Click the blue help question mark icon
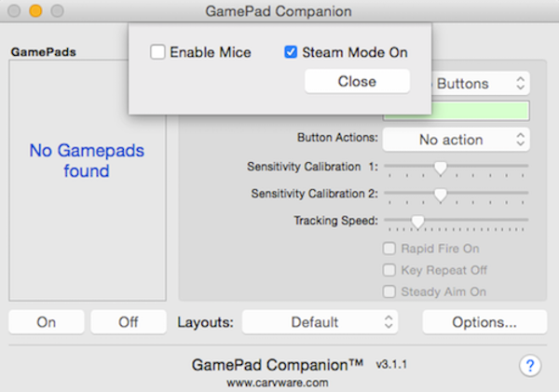 [530, 364]
